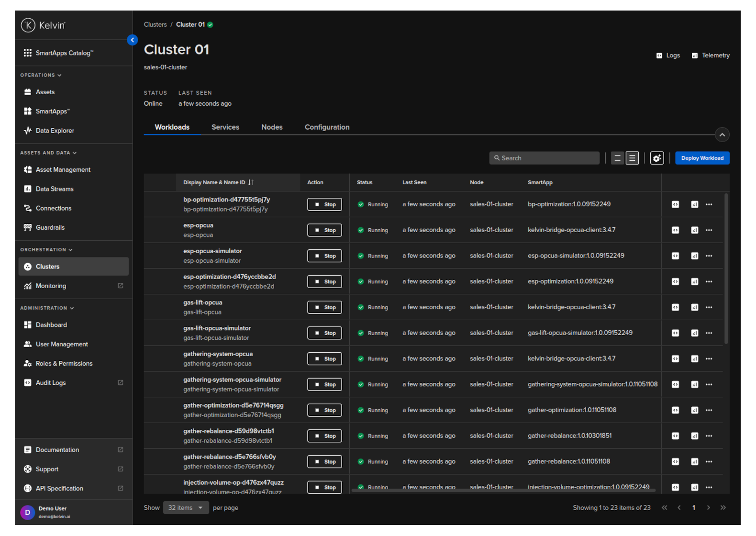Open the items per page dropdown
This screenshot has width=756, height=536.
coord(186,508)
